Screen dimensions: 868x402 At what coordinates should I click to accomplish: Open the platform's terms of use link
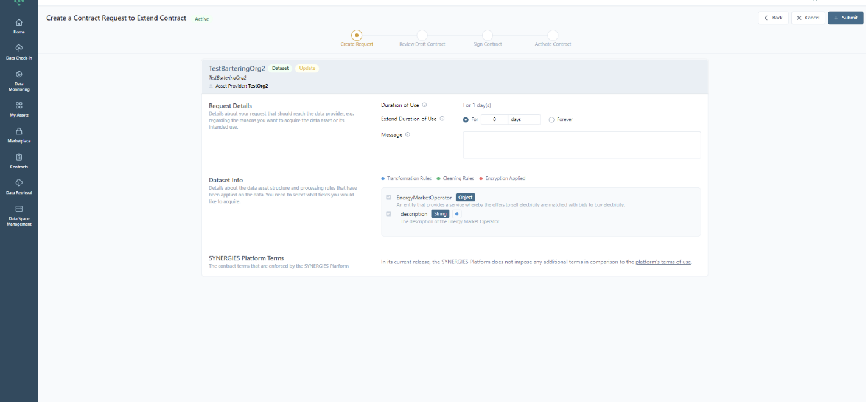point(663,262)
